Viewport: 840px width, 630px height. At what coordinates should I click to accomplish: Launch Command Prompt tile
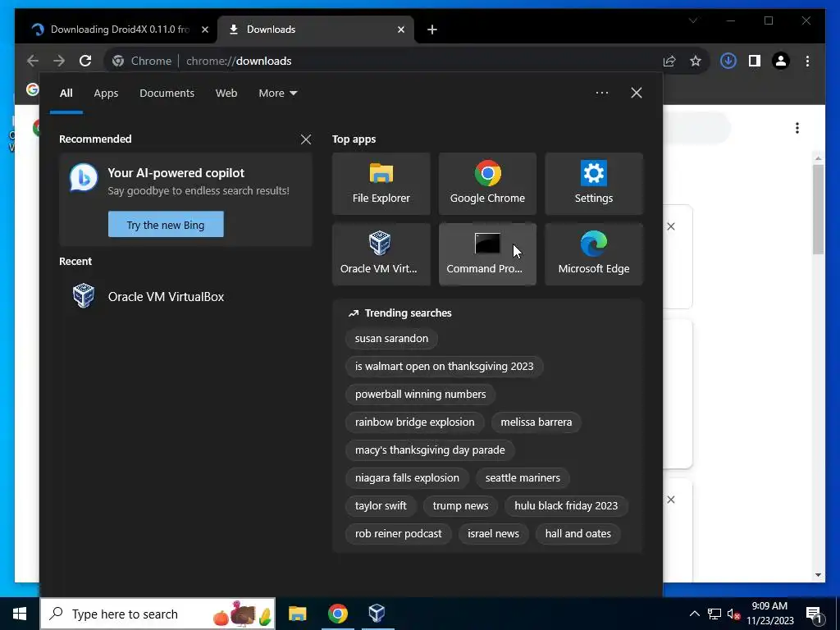pyautogui.click(x=487, y=254)
